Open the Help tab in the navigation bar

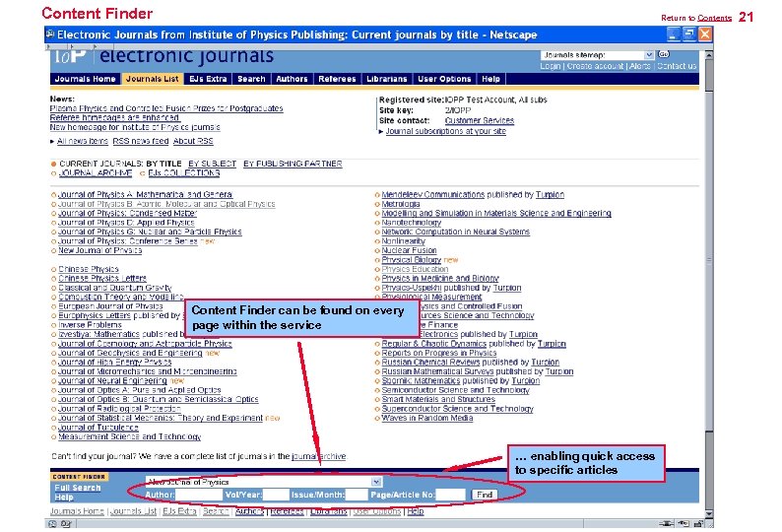click(x=491, y=79)
